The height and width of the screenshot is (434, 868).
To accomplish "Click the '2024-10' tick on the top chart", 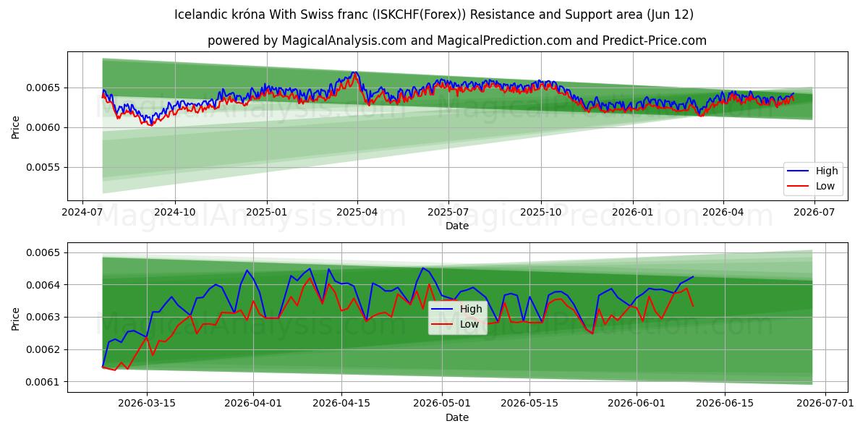I will coord(175,212).
